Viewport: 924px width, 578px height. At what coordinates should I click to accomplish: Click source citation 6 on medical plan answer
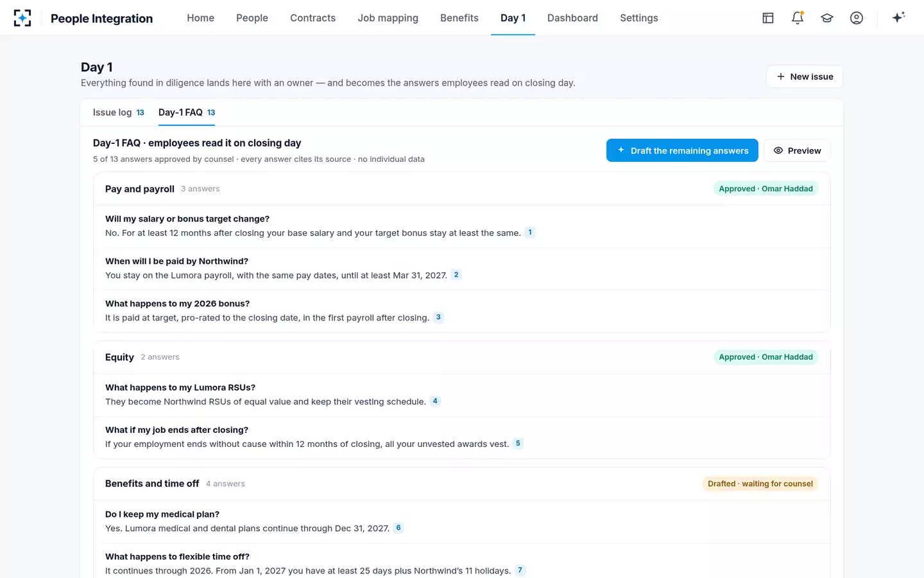398,528
